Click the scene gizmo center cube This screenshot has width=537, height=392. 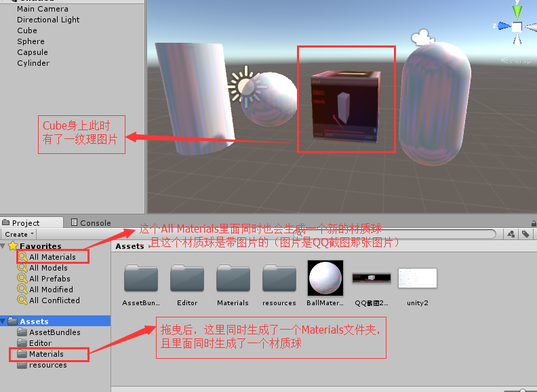517,26
